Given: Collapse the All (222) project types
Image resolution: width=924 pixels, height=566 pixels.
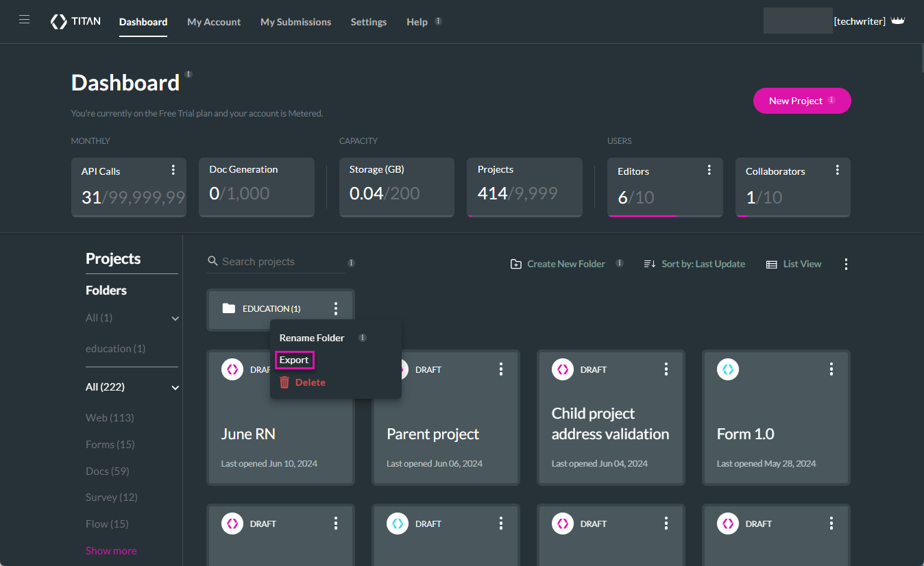Looking at the screenshot, I should point(175,388).
